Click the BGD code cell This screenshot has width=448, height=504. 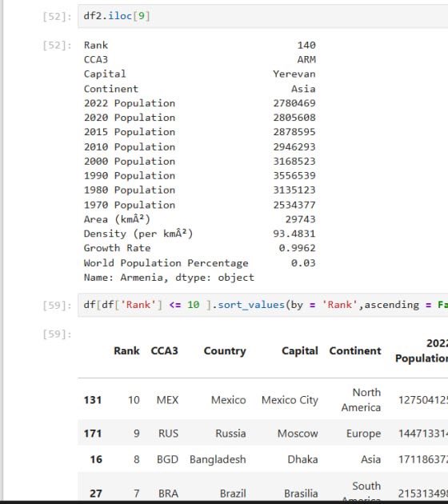(x=167, y=459)
